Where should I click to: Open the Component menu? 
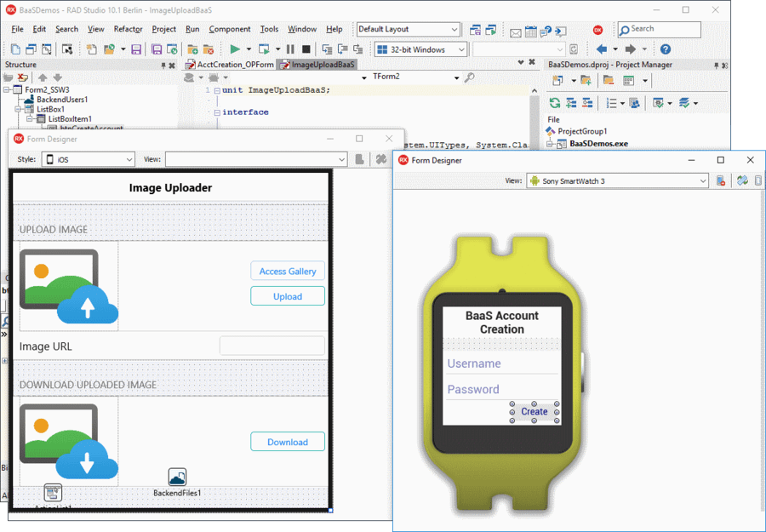pyautogui.click(x=230, y=29)
